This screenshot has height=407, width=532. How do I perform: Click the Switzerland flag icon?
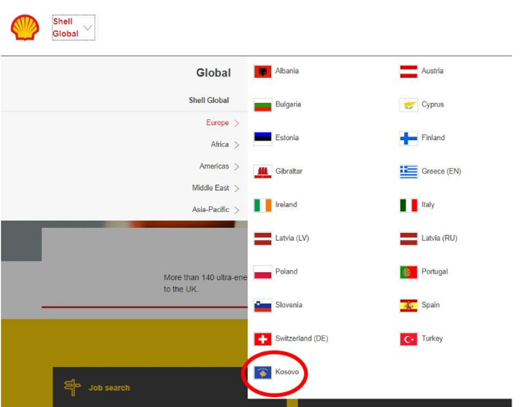263,339
